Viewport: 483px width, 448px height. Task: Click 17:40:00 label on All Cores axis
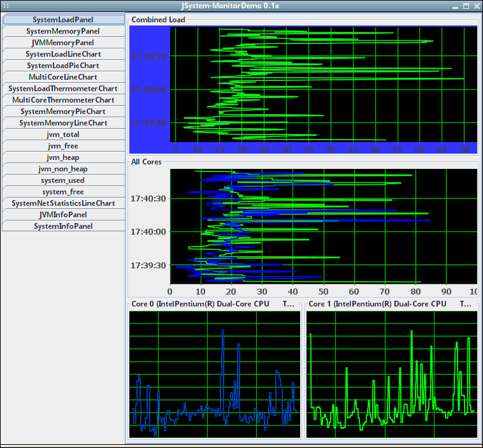pyautogui.click(x=148, y=232)
